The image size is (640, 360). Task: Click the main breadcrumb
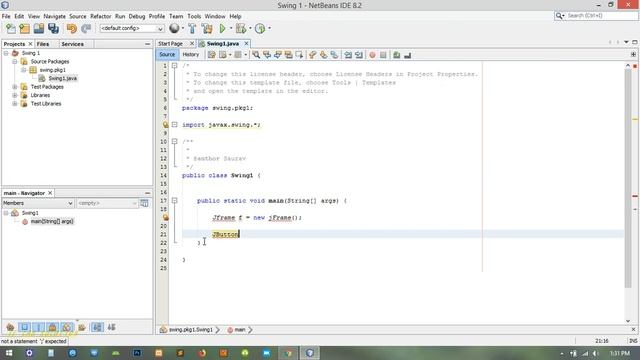[x=240, y=330]
